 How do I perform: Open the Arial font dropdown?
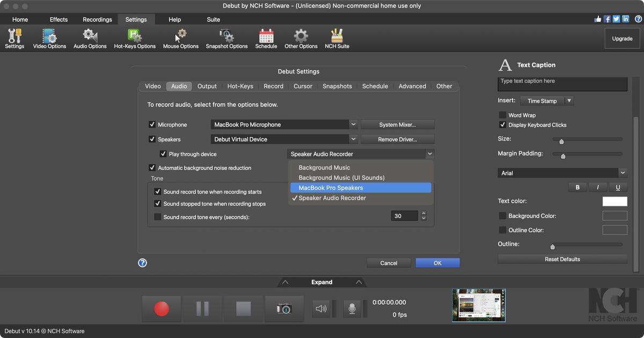click(x=562, y=173)
